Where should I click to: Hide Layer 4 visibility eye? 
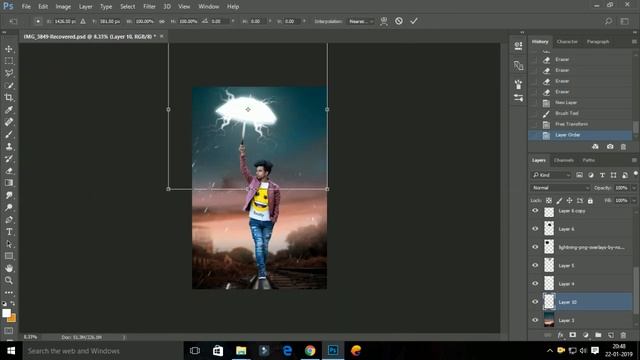(x=535, y=284)
